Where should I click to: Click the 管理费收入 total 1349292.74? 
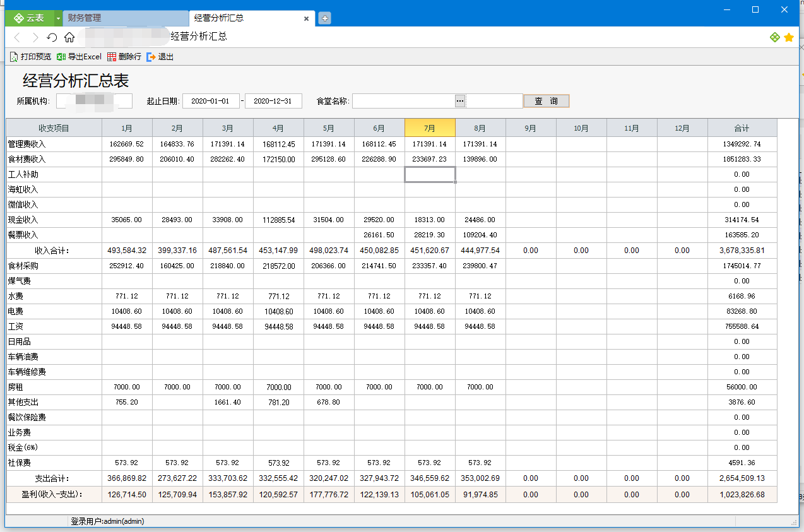[x=742, y=145]
